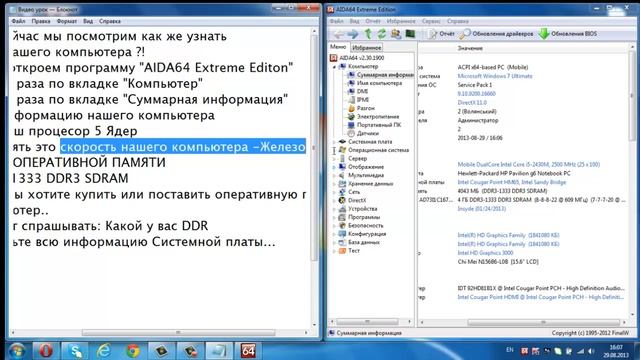Expand the Сеть tree node

pyautogui.click(x=334, y=192)
